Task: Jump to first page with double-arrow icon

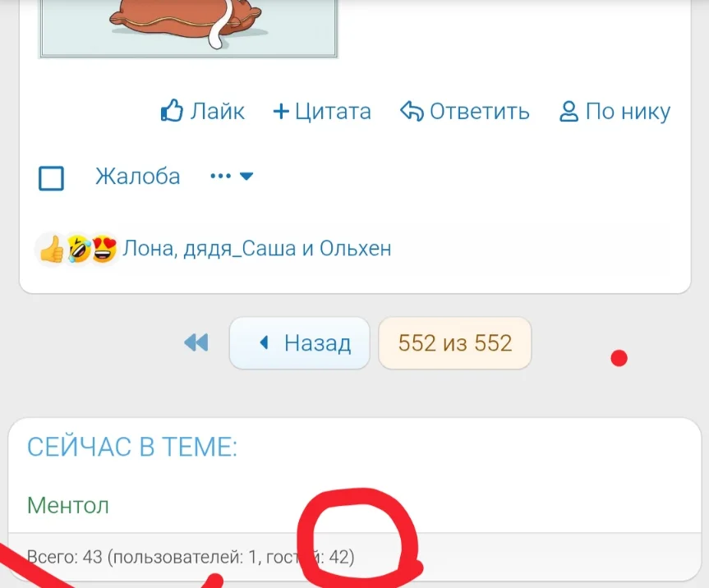Action: tap(196, 342)
